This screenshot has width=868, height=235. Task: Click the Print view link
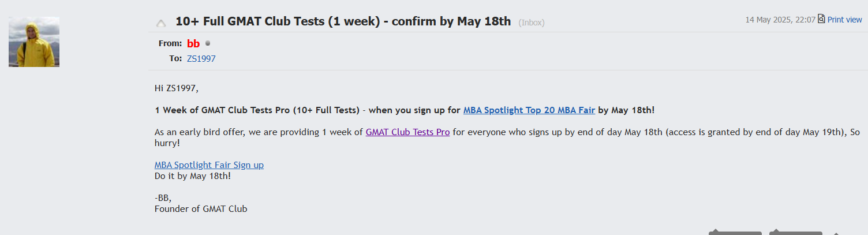[x=844, y=20]
